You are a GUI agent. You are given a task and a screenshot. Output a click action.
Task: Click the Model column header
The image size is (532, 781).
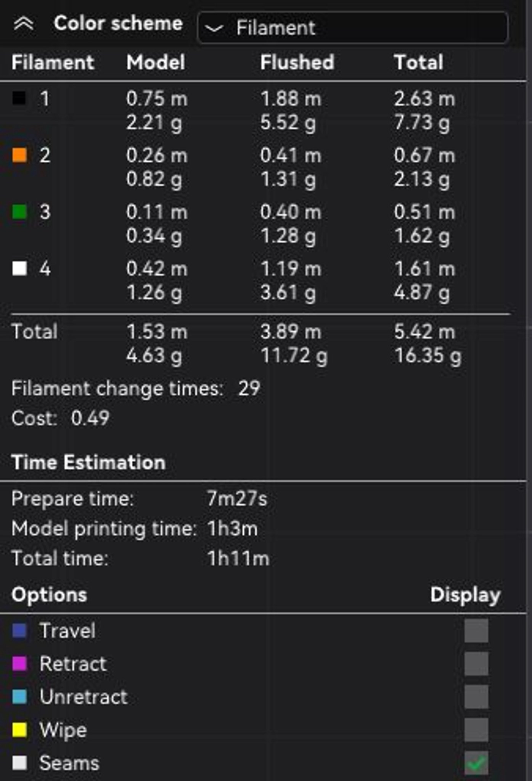point(156,62)
